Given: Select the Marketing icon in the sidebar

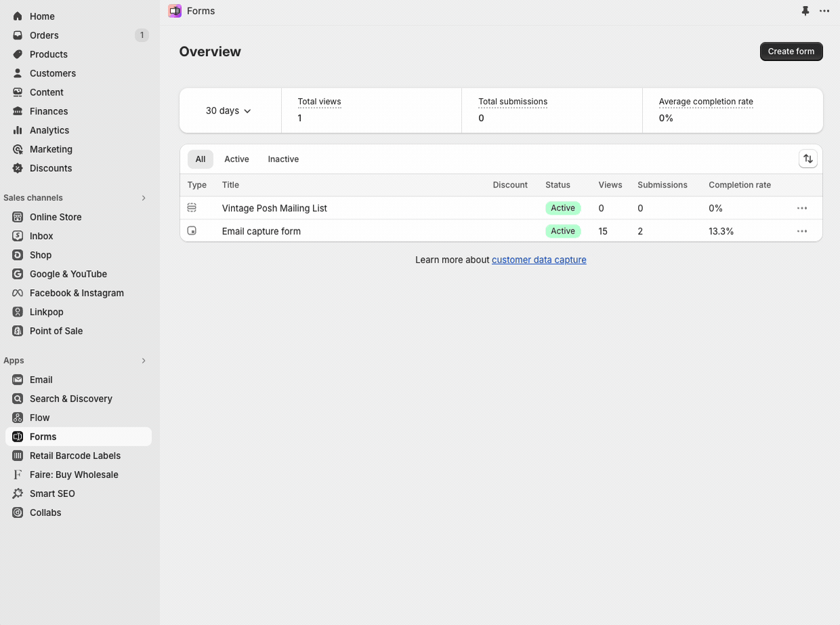Looking at the screenshot, I should pos(16,149).
